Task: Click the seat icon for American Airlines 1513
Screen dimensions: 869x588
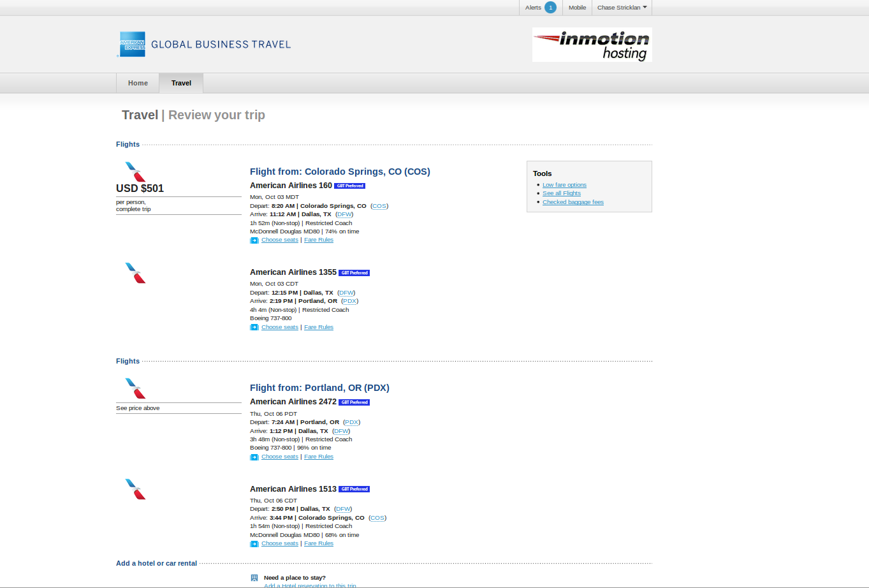Action: (x=254, y=544)
